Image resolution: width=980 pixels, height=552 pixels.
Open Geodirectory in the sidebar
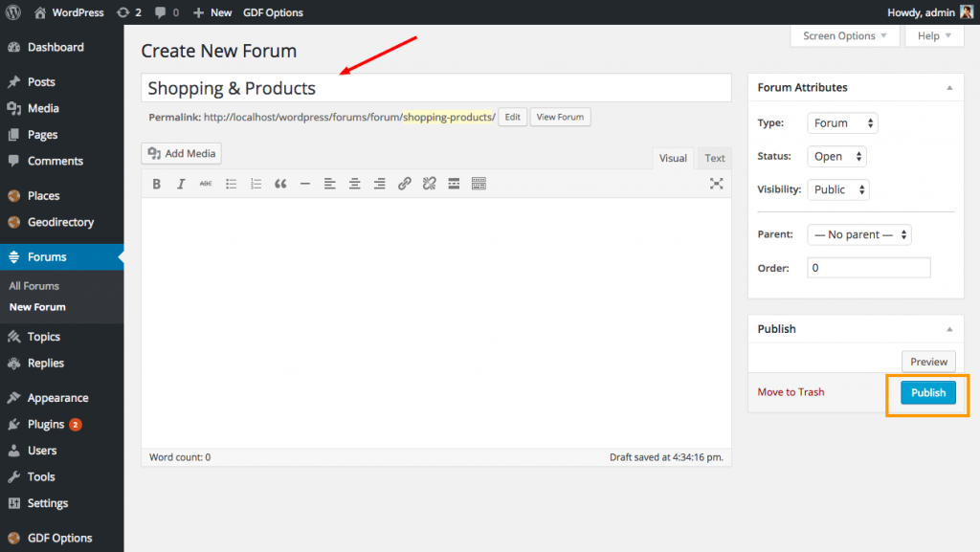(62, 222)
